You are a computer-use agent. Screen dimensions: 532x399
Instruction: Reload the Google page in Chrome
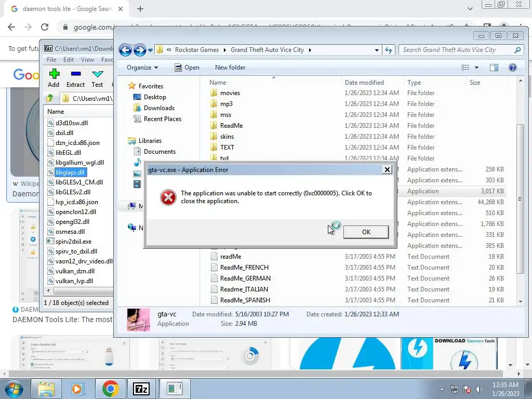click(45, 27)
